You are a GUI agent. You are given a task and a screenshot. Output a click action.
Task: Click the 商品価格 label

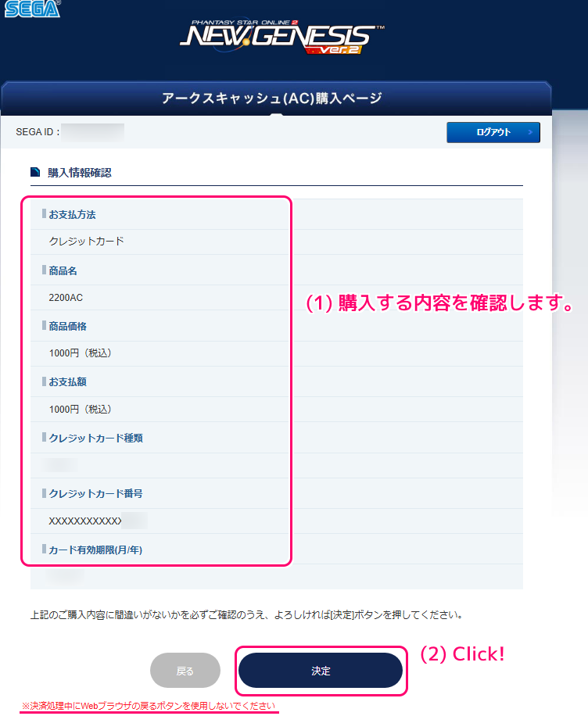tap(67, 327)
